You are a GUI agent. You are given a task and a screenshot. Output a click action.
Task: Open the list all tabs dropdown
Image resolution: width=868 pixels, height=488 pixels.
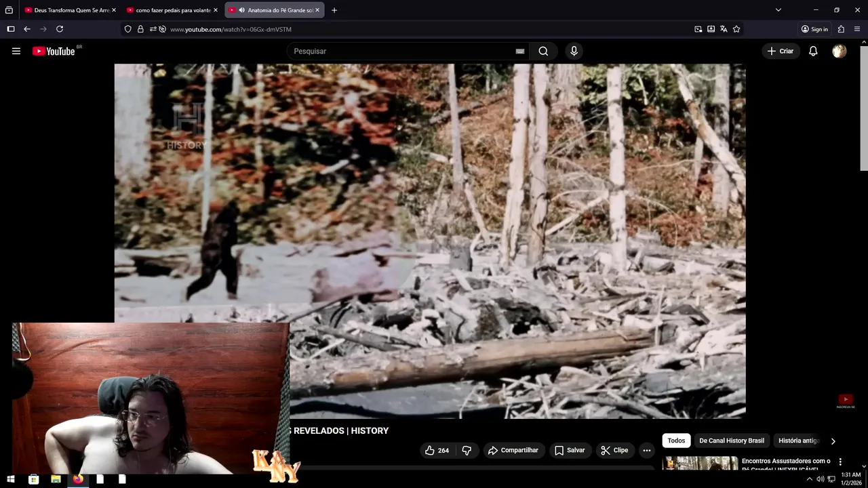778,10
